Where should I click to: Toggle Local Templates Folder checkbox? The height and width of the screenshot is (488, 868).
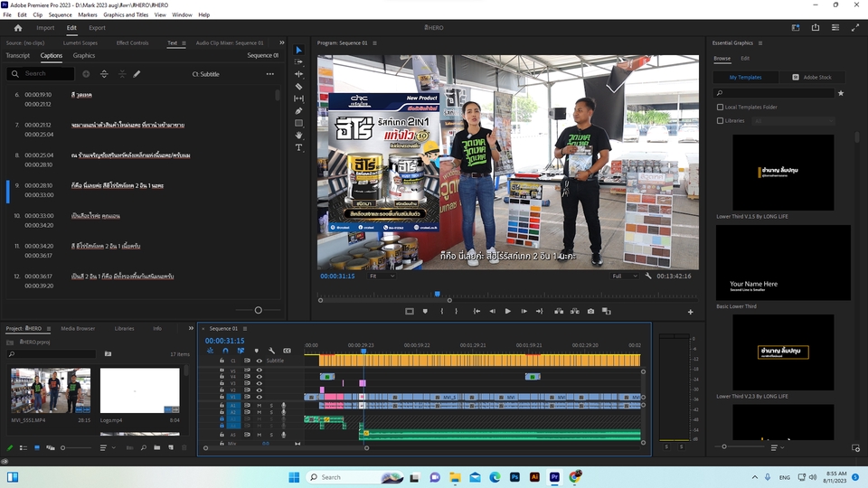[721, 107]
